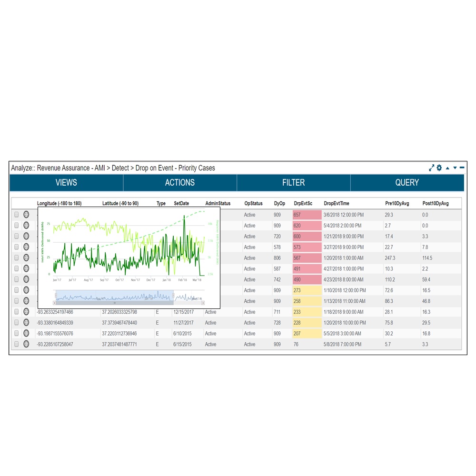Expand the widget using the diagonal arrows icon
Image resolution: width=476 pixels, height=476 pixels.
431,168
